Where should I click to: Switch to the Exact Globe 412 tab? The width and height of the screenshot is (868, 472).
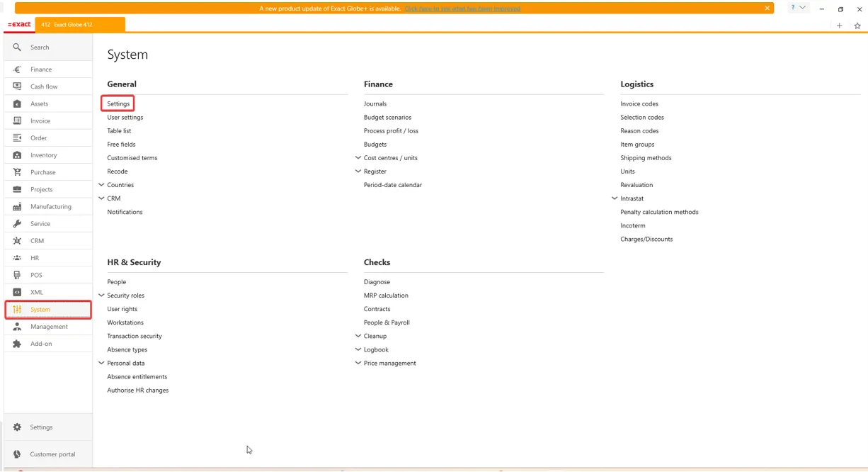(x=79, y=25)
